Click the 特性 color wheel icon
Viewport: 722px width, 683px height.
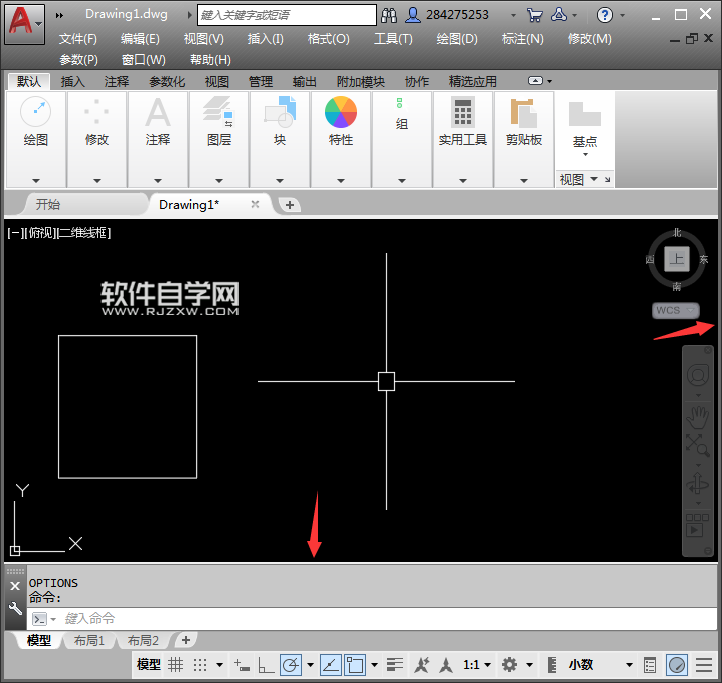(x=341, y=112)
